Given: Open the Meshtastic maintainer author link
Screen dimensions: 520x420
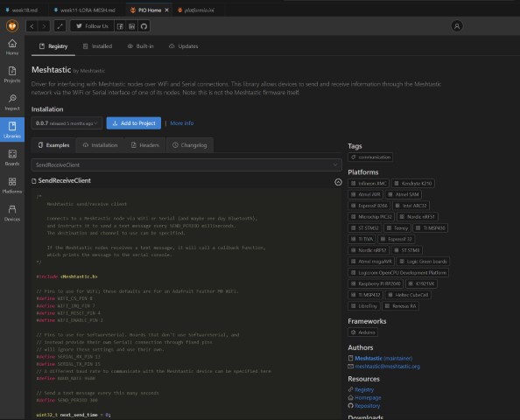Looking at the screenshot, I should click(383, 359).
